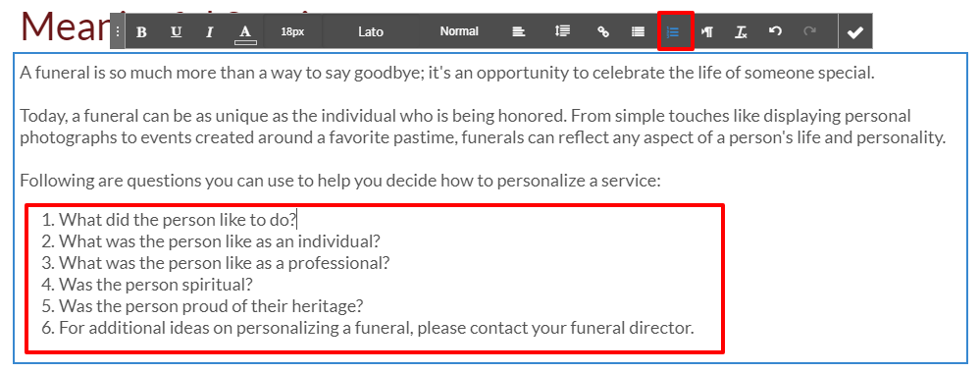The image size is (980, 372).
Task: Toggle bold formatting in the toolbar
Action: click(x=142, y=31)
